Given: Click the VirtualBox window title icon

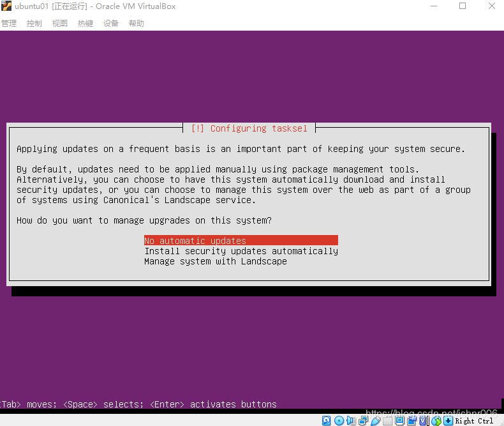Looking at the screenshot, I should [x=6, y=6].
